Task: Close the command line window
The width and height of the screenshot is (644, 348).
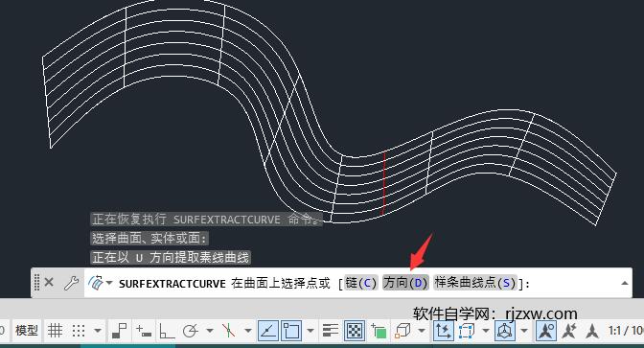Action: coord(49,283)
